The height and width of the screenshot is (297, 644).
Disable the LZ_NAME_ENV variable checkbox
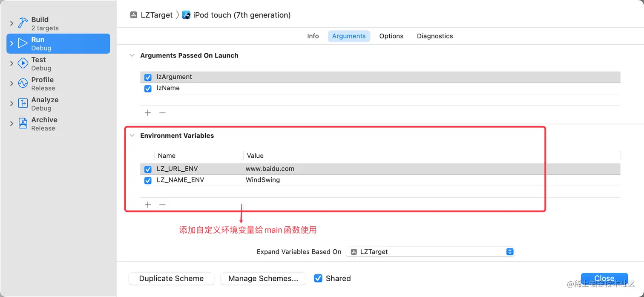[148, 181]
